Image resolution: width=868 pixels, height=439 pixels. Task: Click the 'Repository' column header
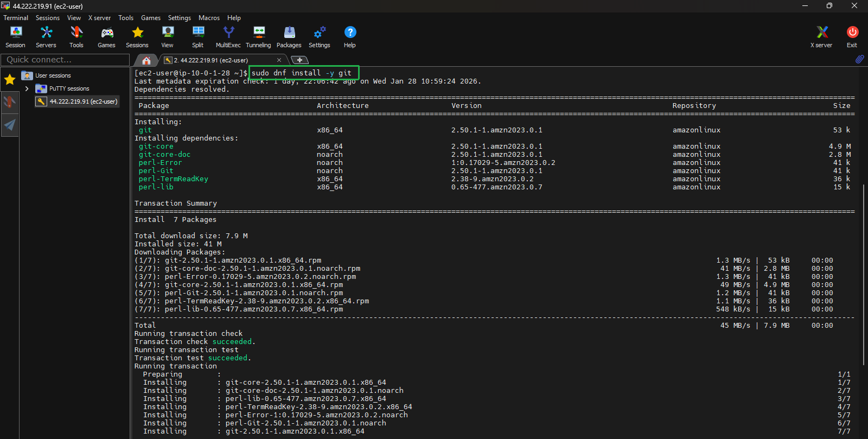pos(694,106)
